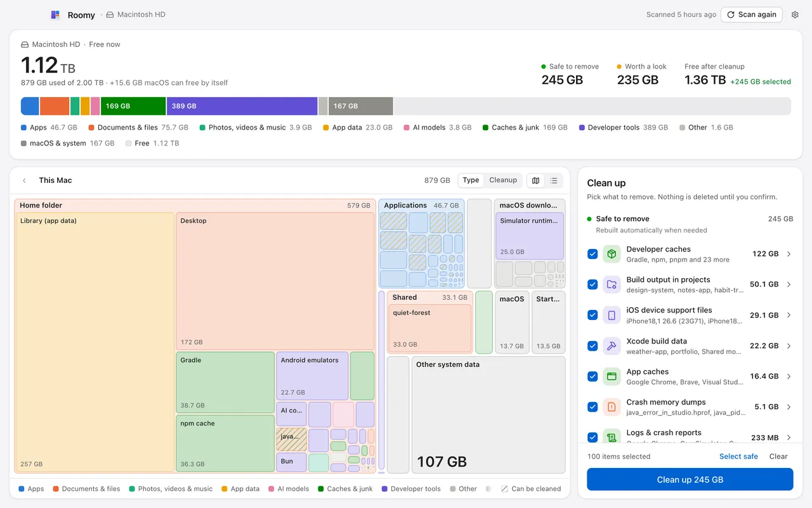Switch to the Cleanup tab

click(503, 180)
